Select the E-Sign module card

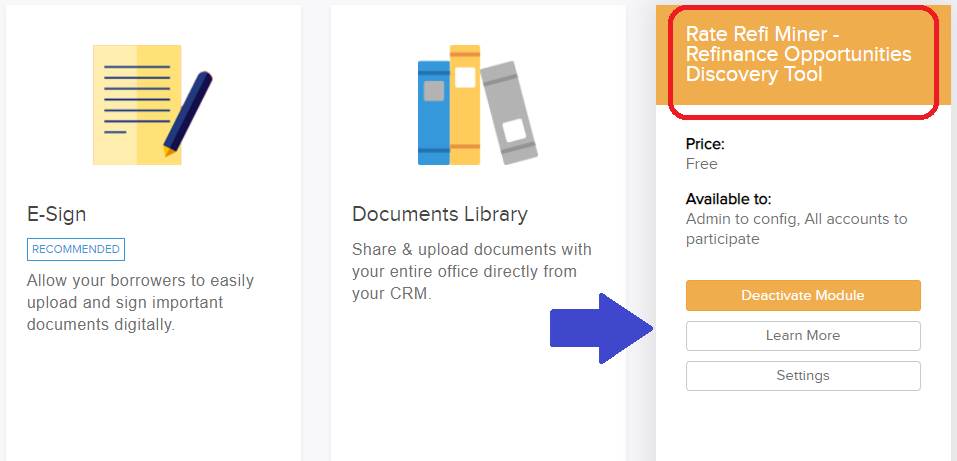[153, 233]
